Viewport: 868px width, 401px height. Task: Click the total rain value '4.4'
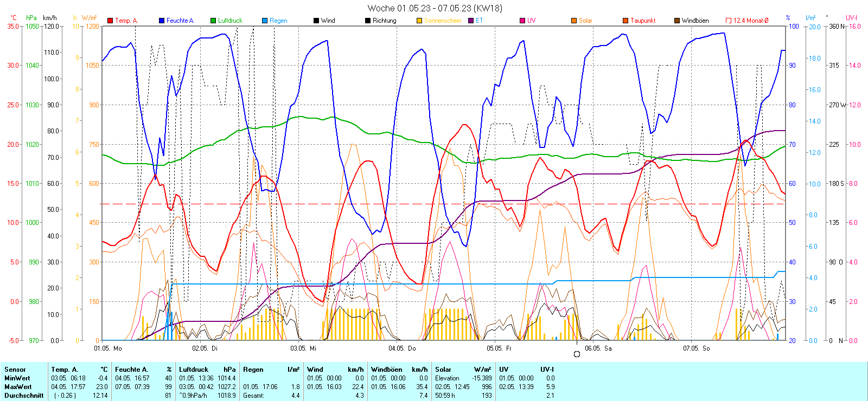tap(295, 396)
